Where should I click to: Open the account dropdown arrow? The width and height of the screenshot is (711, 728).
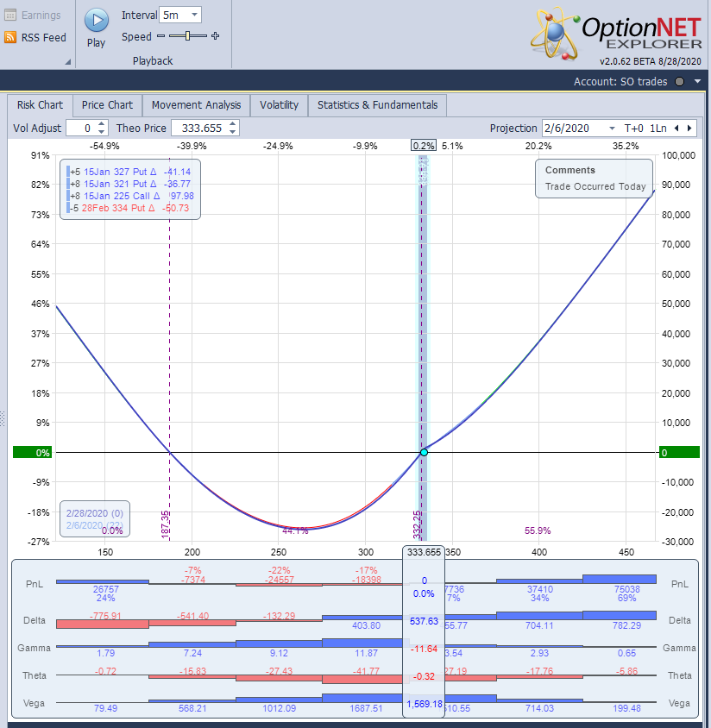pos(697,81)
